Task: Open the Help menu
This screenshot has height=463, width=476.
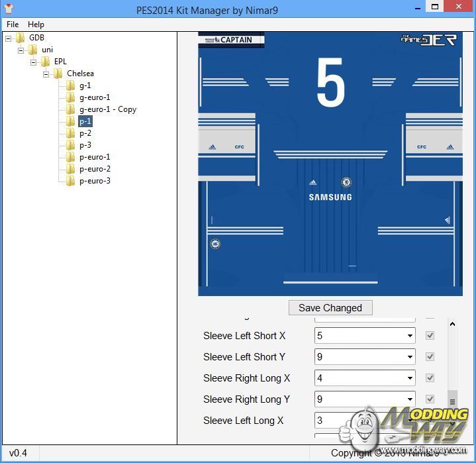Action: point(36,25)
